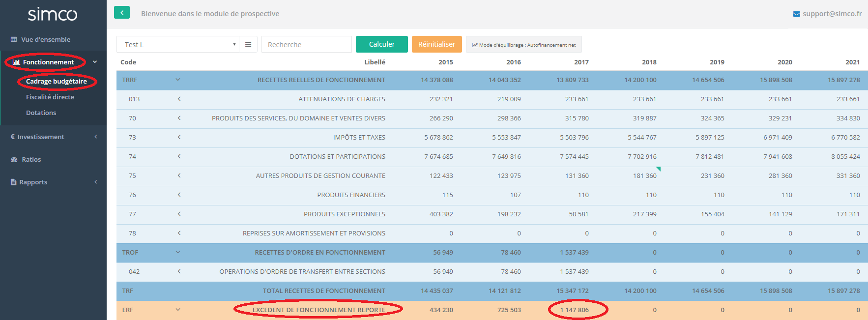868x320 pixels.
Task: Click the Ratios gauge icon
Action: [14, 160]
